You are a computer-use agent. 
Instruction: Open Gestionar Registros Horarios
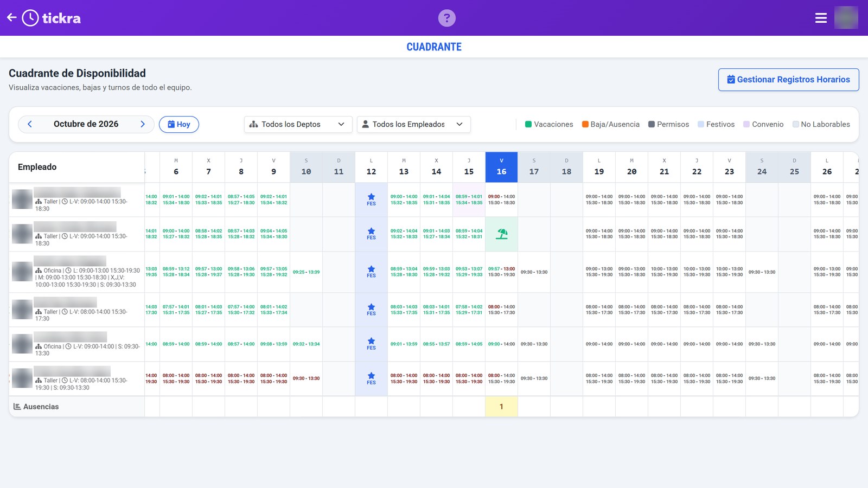click(788, 80)
